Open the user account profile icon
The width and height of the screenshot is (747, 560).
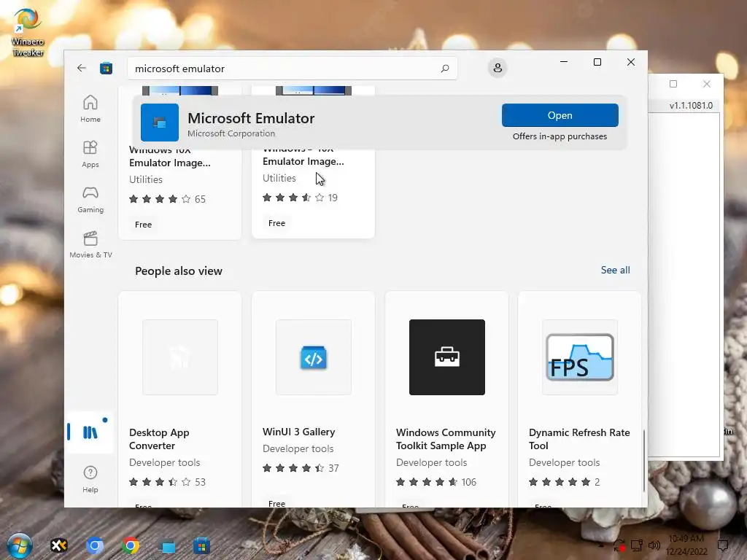(x=498, y=68)
